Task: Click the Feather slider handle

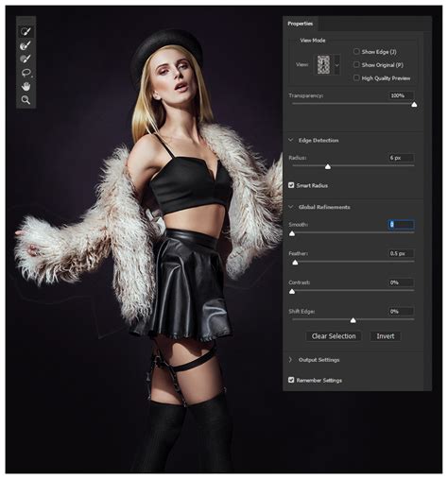Action: coord(295,262)
